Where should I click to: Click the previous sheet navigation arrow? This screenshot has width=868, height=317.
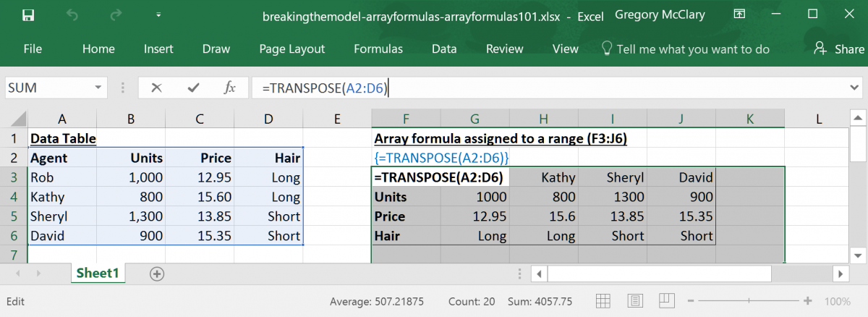coord(18,274)
